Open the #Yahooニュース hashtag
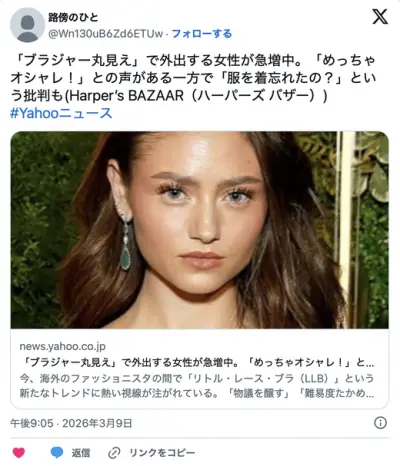 [61, 113]
